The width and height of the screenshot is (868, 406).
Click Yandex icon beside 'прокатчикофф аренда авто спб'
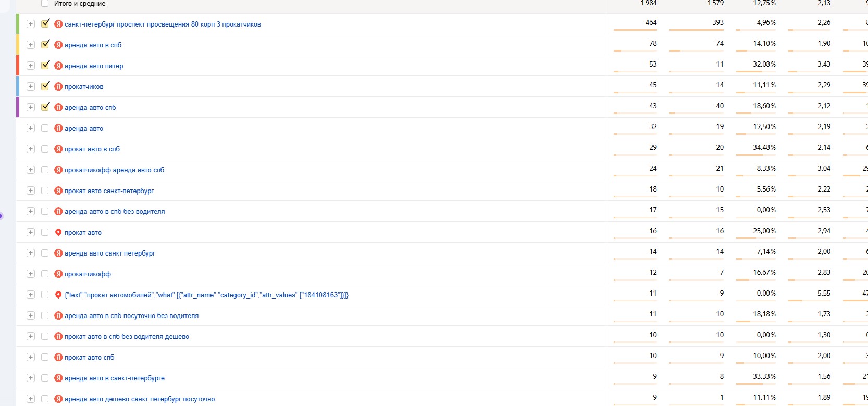tap(58, 170)
